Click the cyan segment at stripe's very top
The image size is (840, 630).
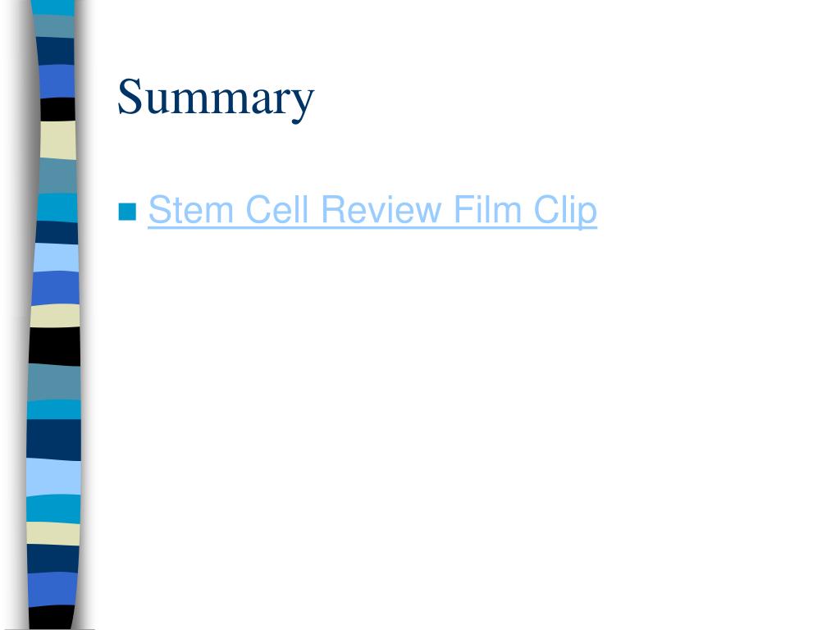tap(53, 7)
